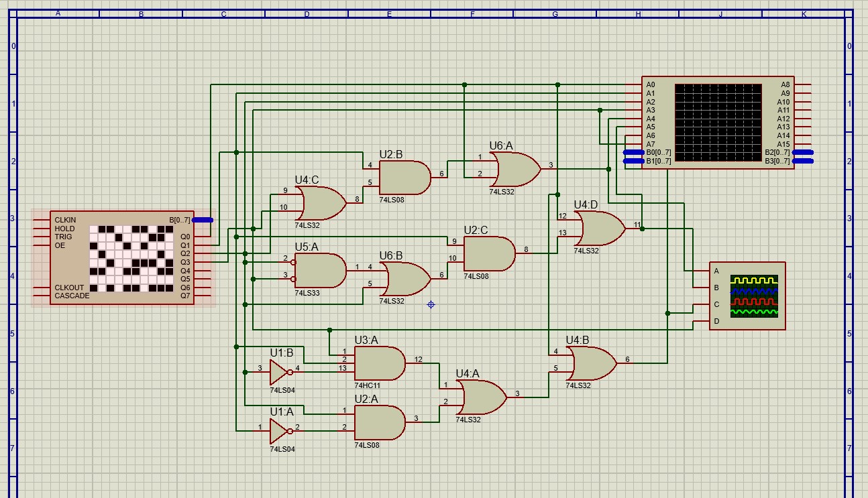Screen dimensions: 868x498
Task: Select the U2:C AND gate
Action: click(490, 254)
